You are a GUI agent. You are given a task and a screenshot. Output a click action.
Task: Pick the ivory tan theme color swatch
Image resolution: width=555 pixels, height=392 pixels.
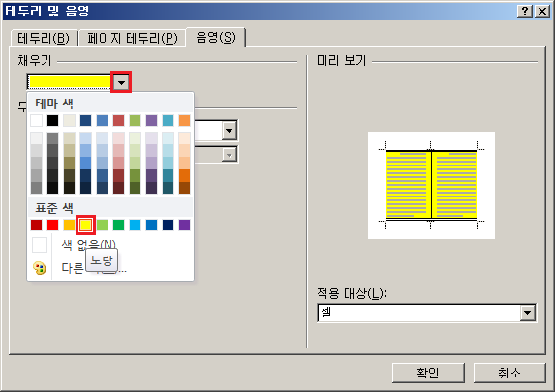[69, 120]
